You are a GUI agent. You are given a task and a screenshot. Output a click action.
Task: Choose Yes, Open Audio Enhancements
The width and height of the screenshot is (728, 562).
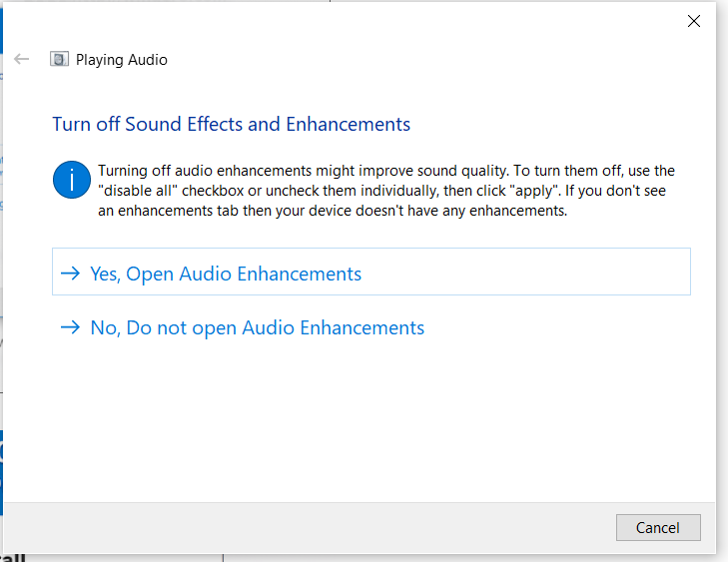(x=226, y=274)
